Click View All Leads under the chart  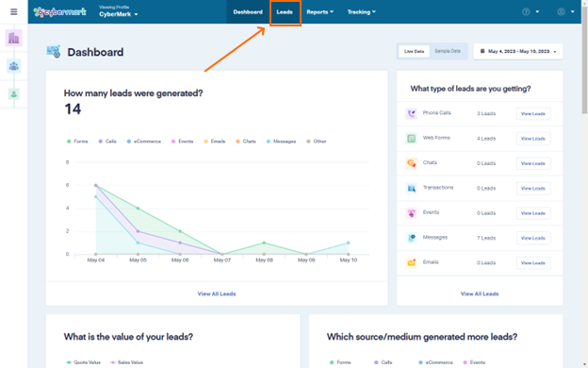[x=217, y=294]
